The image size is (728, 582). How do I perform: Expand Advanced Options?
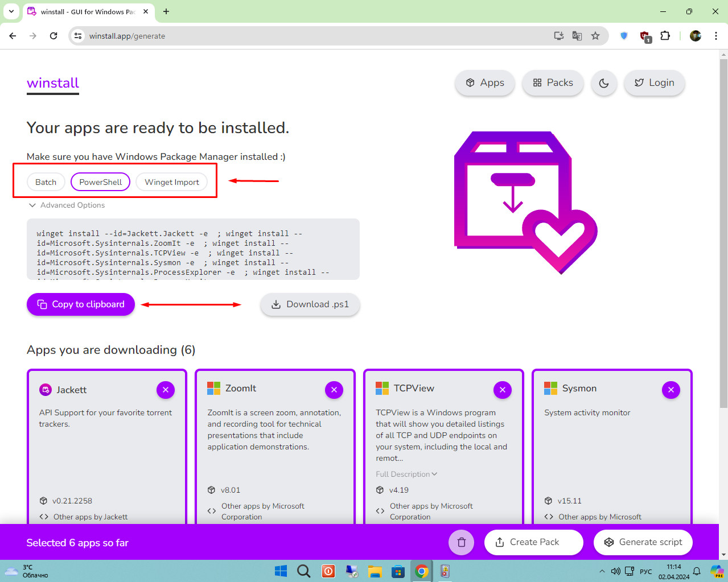click(x=67, y=205)
